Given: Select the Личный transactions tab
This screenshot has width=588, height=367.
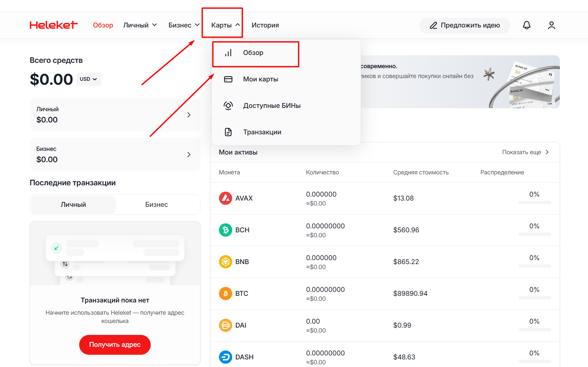Looking at the screenshot, I should tap(73, 205).
